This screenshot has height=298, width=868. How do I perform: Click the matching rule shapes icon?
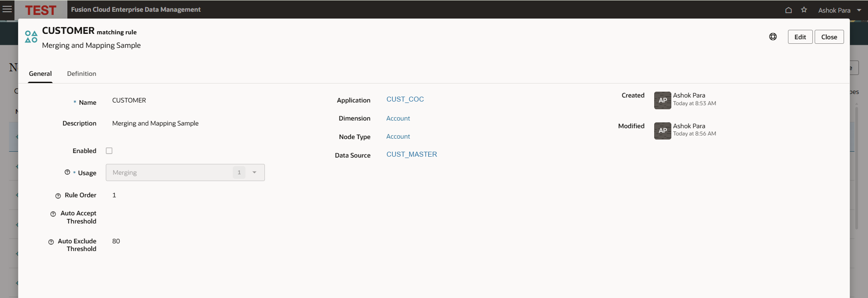pyautogui.click(x=31, y=37)
